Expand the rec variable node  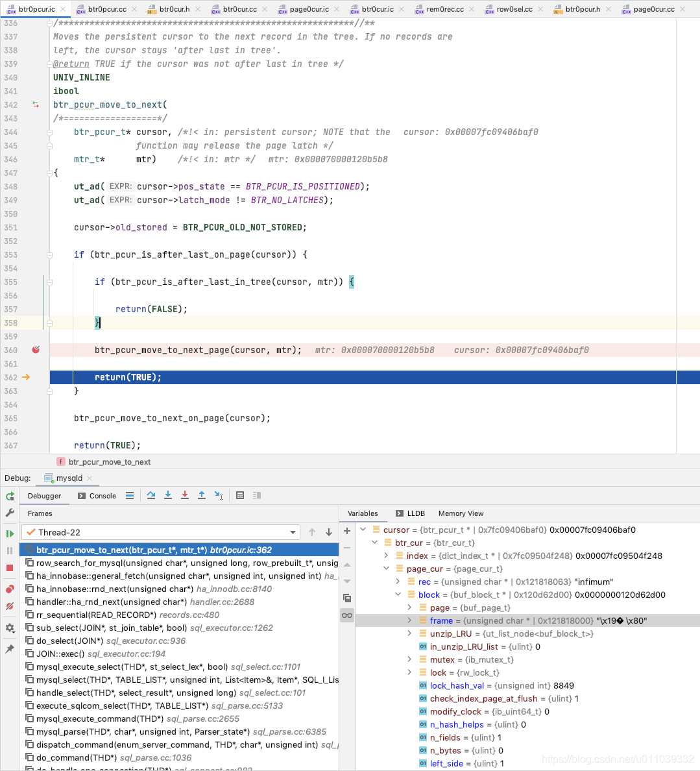pyautogui.click(x=398, y=581)
